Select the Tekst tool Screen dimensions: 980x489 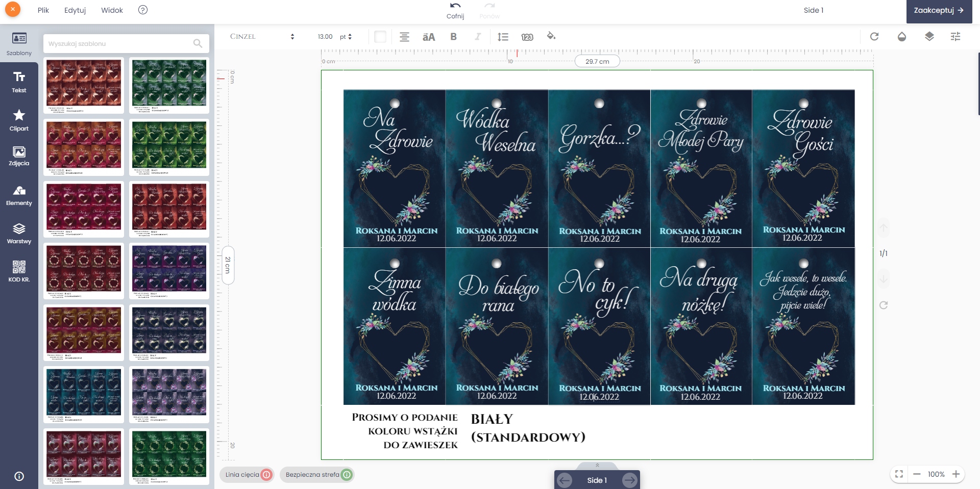click(19, 82)
